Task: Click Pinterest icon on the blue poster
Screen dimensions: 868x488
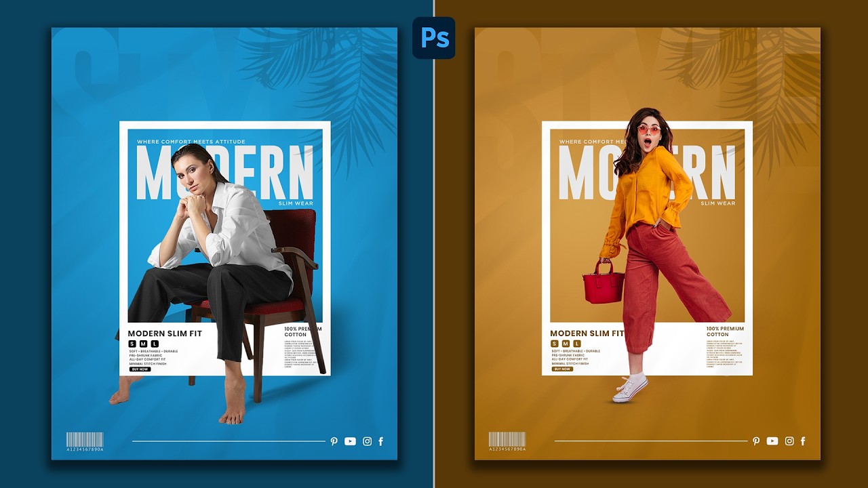Action: tap(334, 441)
